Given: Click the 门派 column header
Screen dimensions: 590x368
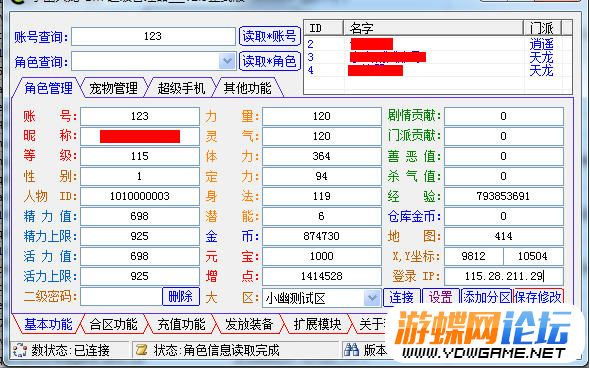Looking at the screenshot, I should [542, 28].
